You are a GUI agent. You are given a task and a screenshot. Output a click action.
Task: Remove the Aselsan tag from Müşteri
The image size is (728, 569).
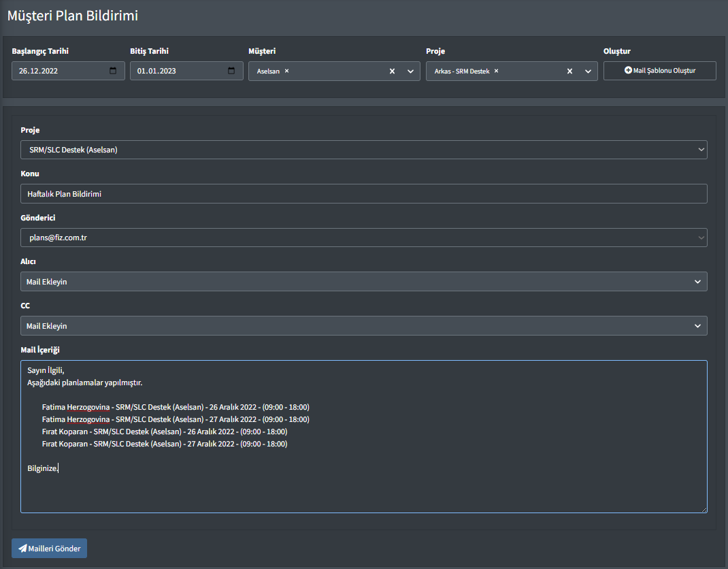click(x=287, y=71)
